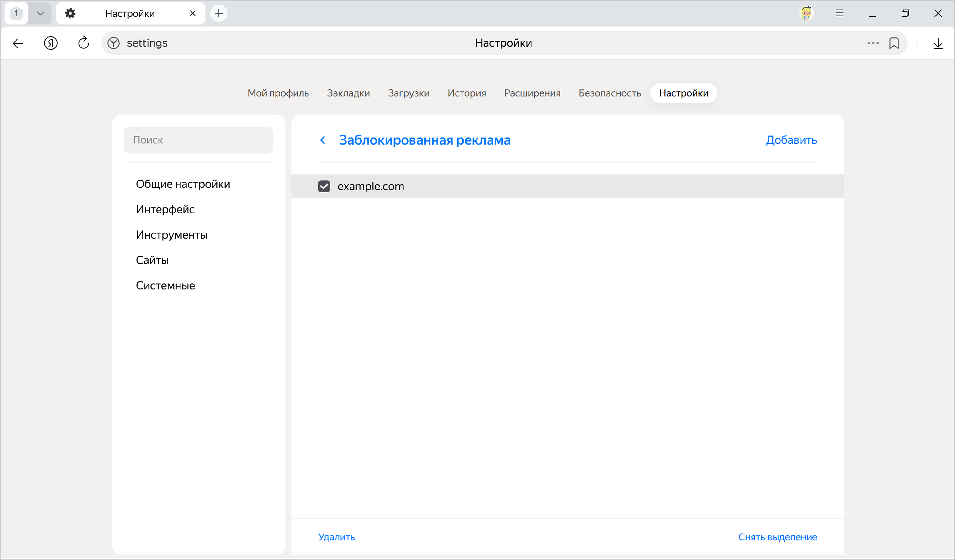This screenshot has height=560, width=955.
Task: Switch to the Безопасность tab
Action: point(609,93)
